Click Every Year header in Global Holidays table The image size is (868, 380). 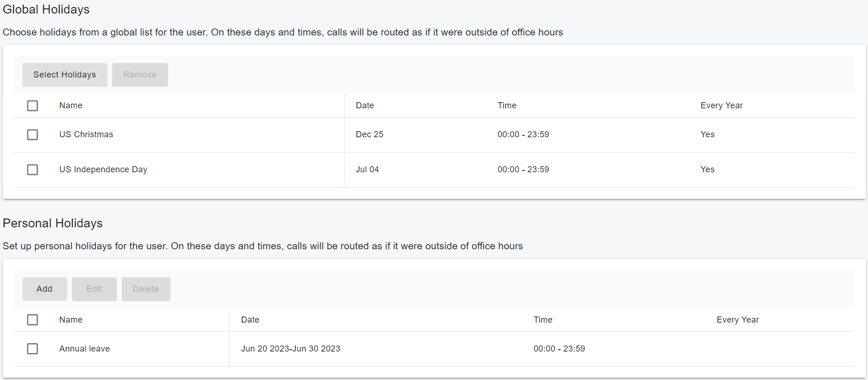721,106
